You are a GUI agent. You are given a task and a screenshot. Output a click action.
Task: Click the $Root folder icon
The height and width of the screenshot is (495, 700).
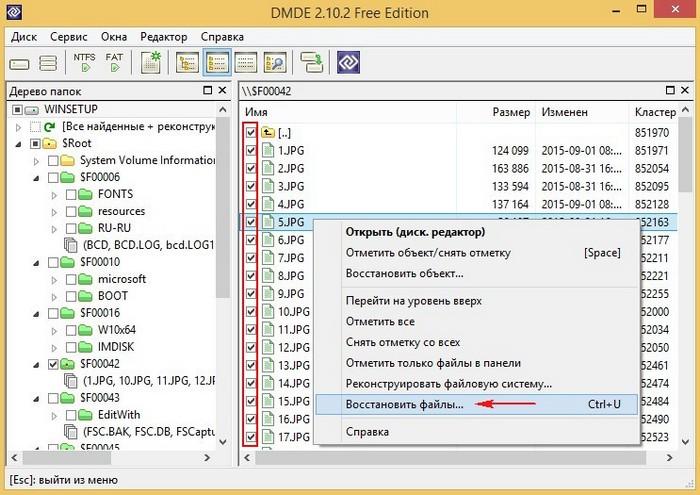coord(49,144)
